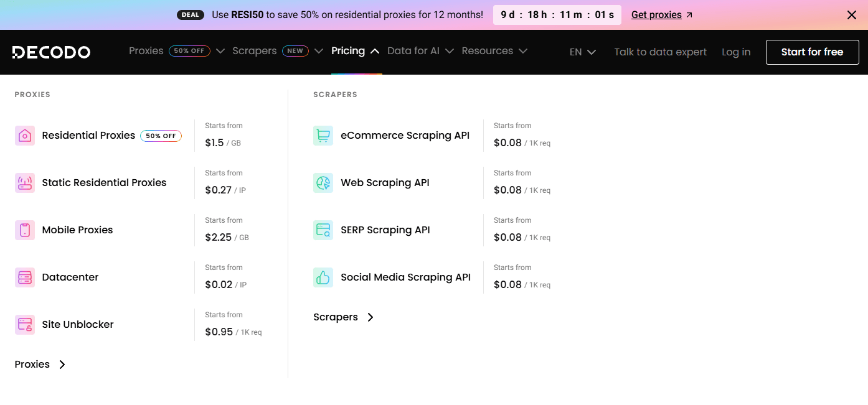The width and height of the screenshot is (868, 405).
Task: Click the Site Unblocker lock icon
Action: (25, 325)
